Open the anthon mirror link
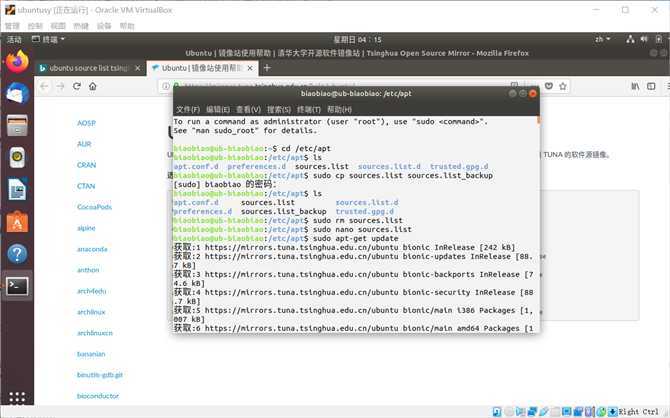 point(88,270)
